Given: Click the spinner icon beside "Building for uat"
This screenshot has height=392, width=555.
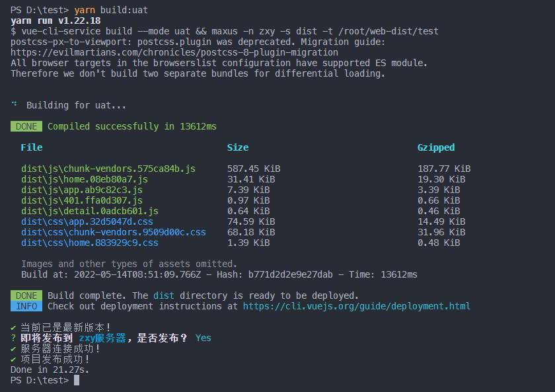Looking at the screenshot, I should click(x=15, y=104).
